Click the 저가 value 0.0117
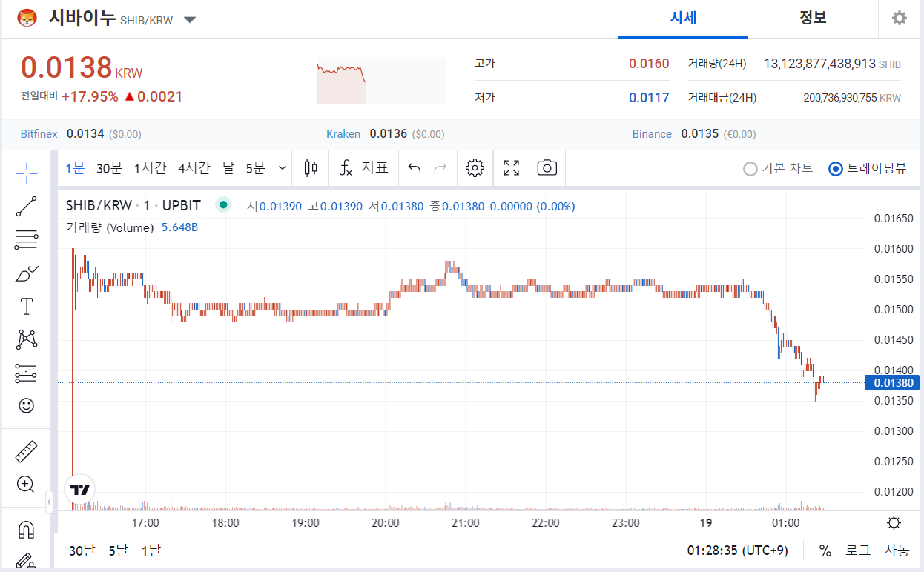 [649, 98]
